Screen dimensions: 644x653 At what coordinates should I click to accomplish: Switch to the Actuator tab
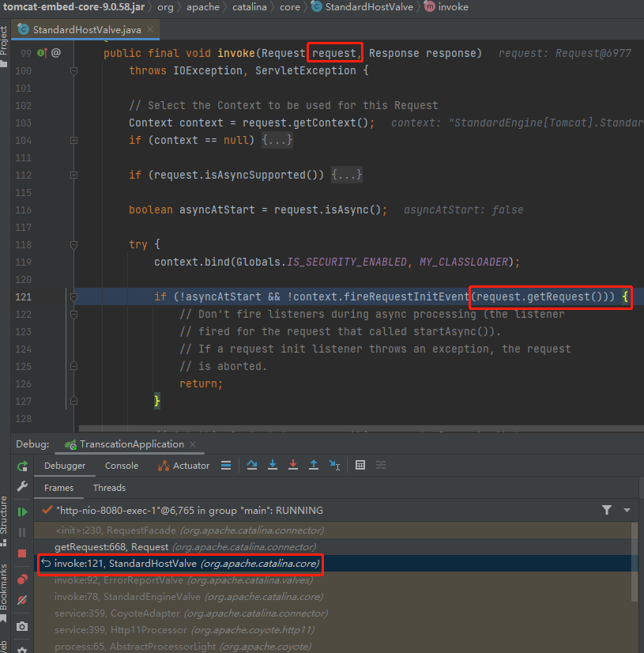tap(183, 466)
